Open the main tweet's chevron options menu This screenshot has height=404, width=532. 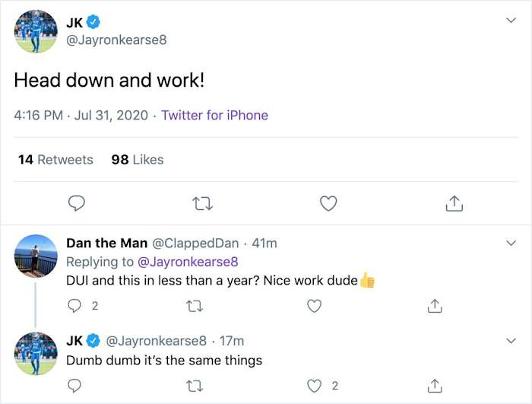[x=511, y=20]
